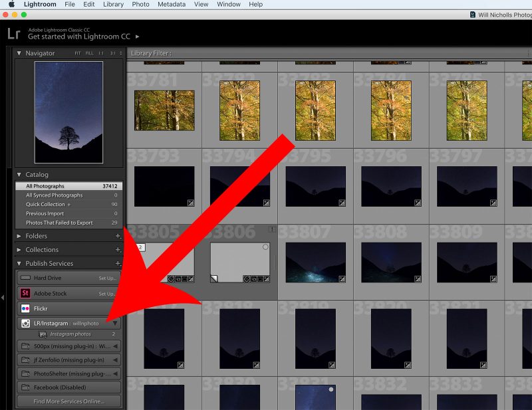Click Set Up next to Adobe Stock
The height and width of the screenshot is (410, 532).
pyautogui.click(x=108, y=294)
